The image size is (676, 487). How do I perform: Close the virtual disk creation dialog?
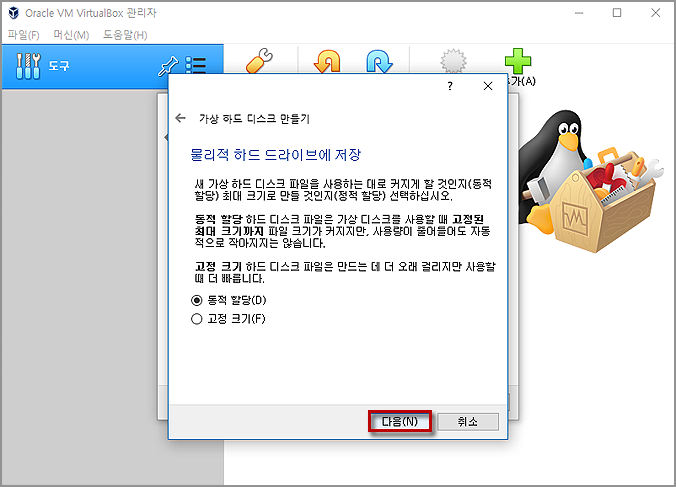click(488, 86)
